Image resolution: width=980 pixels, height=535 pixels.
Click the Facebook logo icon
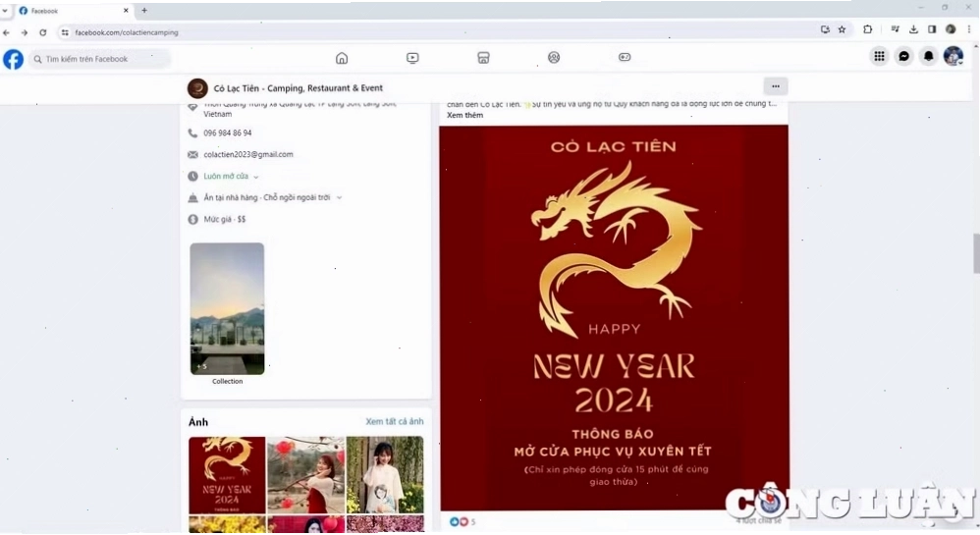pos(13,59)
